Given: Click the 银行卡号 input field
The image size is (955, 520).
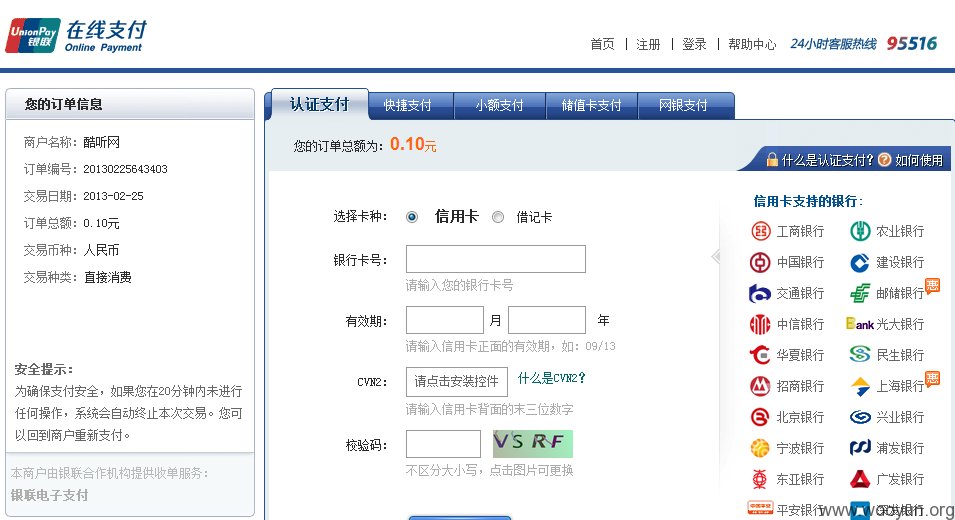Looking at the screenshot, I should tap(496, 259).
